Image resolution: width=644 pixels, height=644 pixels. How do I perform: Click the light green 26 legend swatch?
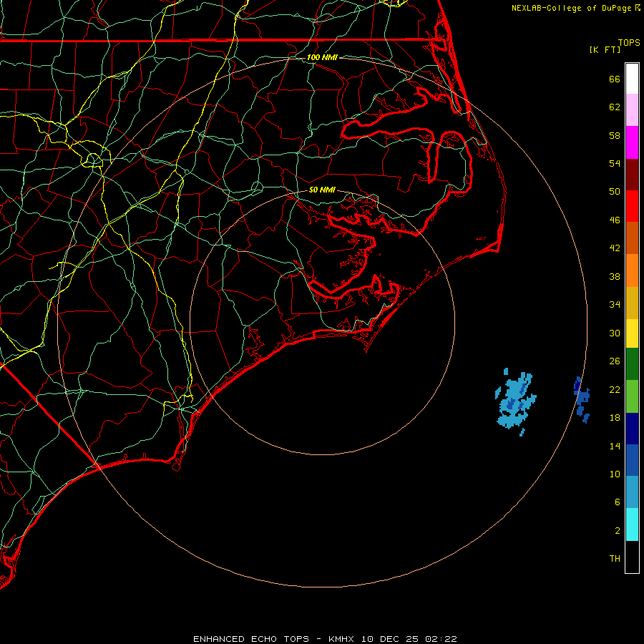[632, 396]
